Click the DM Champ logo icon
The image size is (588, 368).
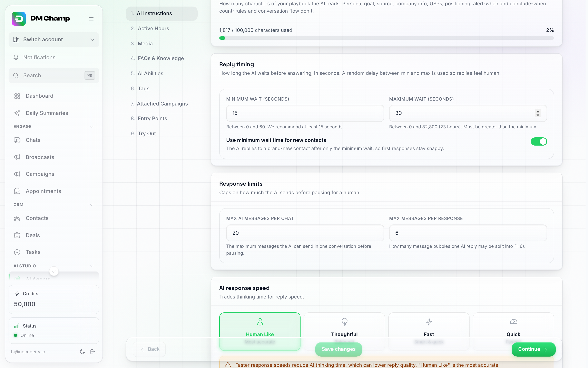(19, 19)
